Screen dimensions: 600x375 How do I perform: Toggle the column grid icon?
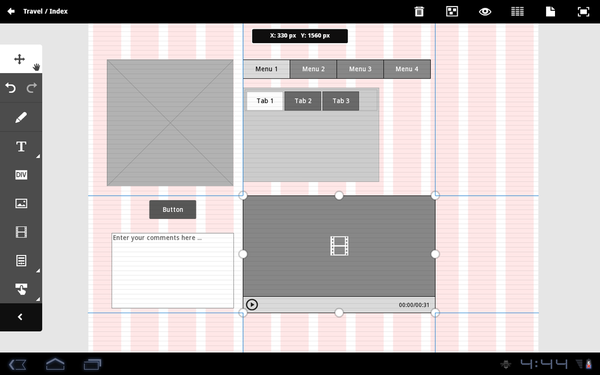tap(517, 11)
